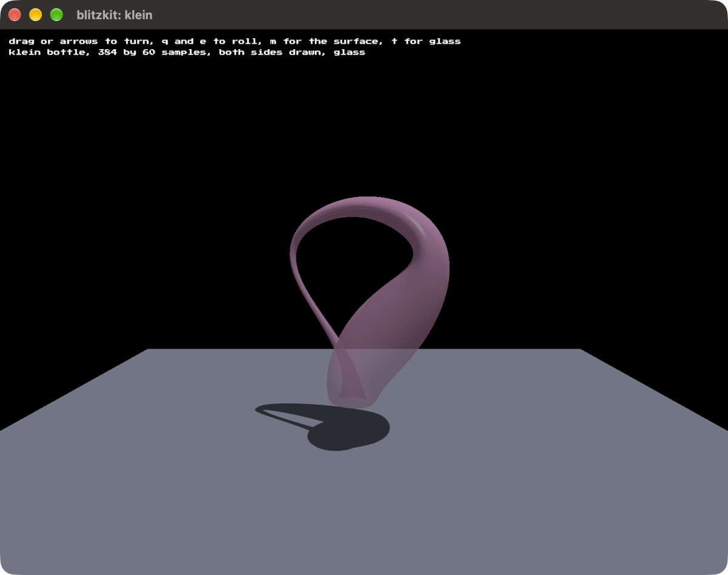Minimize the window with the yellow button

point(35,15)
